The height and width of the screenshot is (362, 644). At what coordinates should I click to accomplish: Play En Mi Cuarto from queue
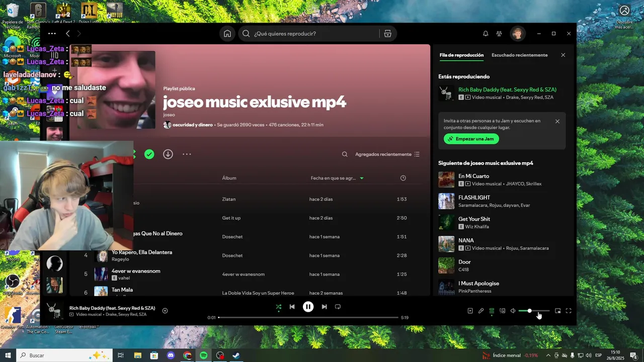pos(502,180)
